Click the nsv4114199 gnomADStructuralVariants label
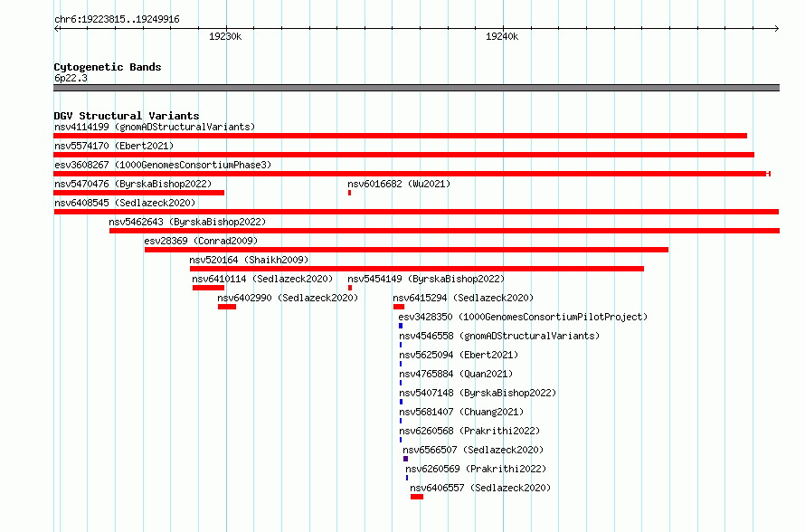 click(x=155, y=127)
